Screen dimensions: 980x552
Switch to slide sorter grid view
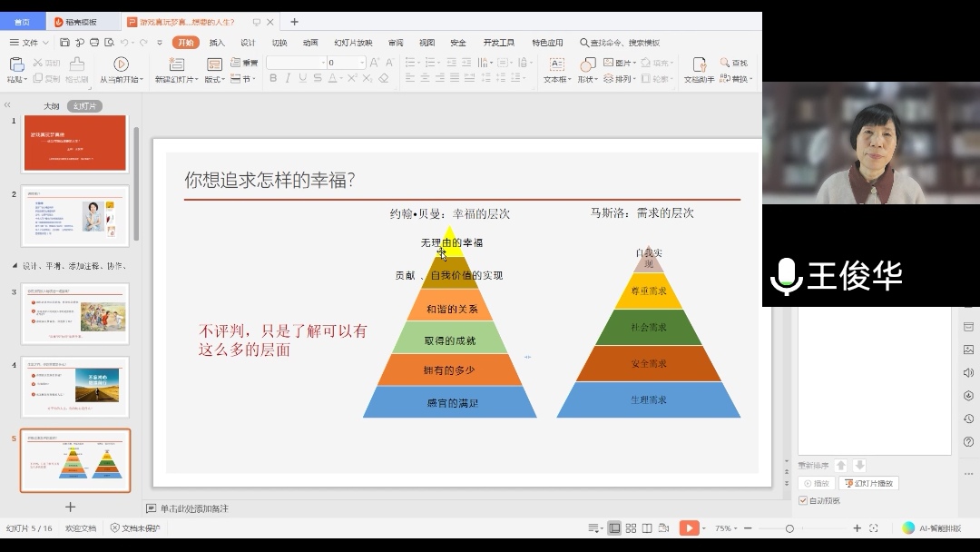pyautogui.click(x=631, y=528)
